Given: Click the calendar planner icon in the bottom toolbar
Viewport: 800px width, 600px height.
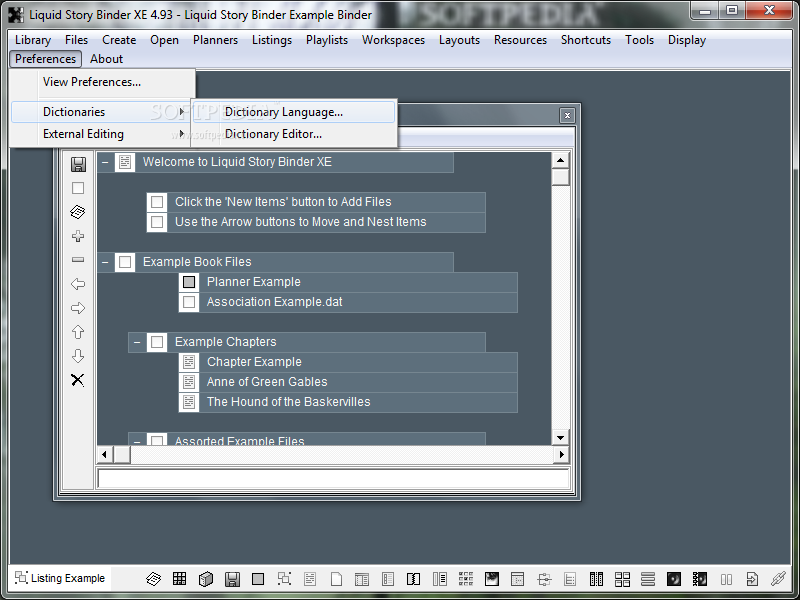Looking at the screenshot, I should click(518, 579).
